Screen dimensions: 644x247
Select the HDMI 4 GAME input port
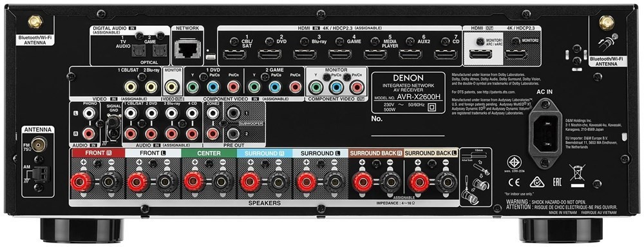340,54
